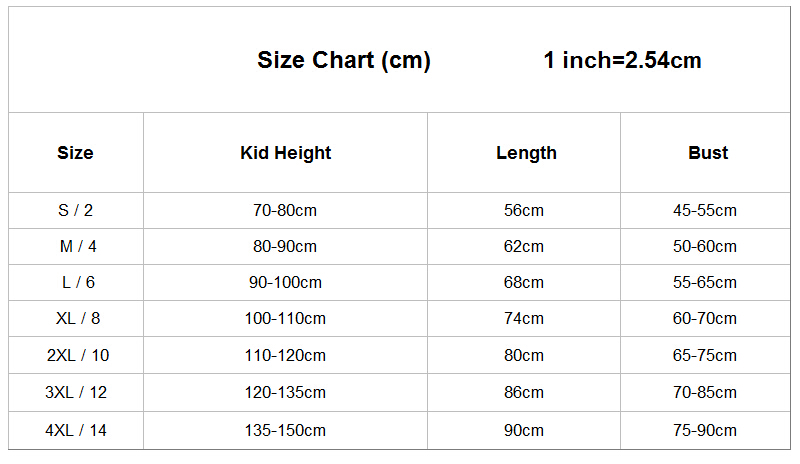Click the Size Chart (cm) title
800x464 pixels.
(x=344, y=60)
